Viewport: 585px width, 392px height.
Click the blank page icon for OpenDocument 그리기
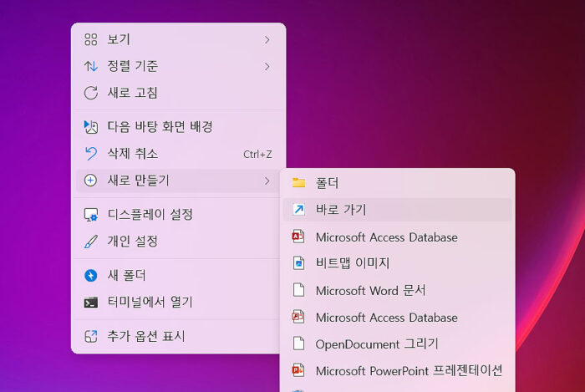click(x=298, y=344)
